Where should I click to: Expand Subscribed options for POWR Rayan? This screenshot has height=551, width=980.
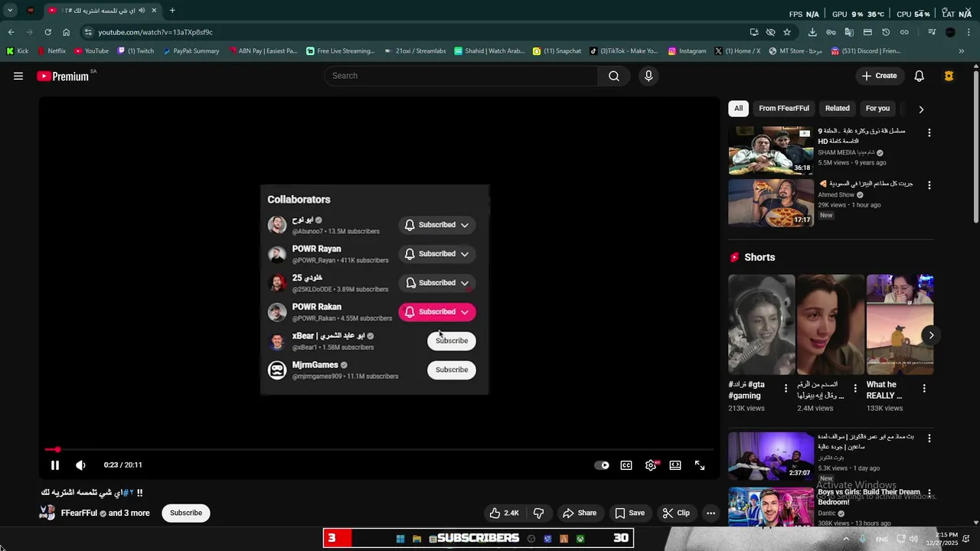[x=437, y=254]
